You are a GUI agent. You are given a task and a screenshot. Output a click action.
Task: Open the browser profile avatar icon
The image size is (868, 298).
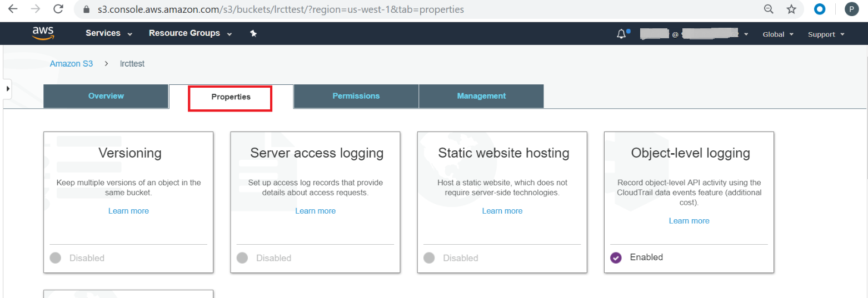[851, 9]
